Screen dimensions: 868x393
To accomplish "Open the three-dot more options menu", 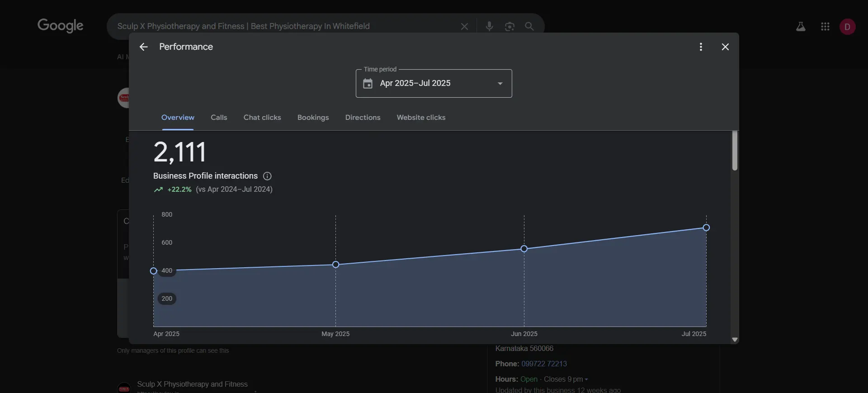I will pos(701,47).
